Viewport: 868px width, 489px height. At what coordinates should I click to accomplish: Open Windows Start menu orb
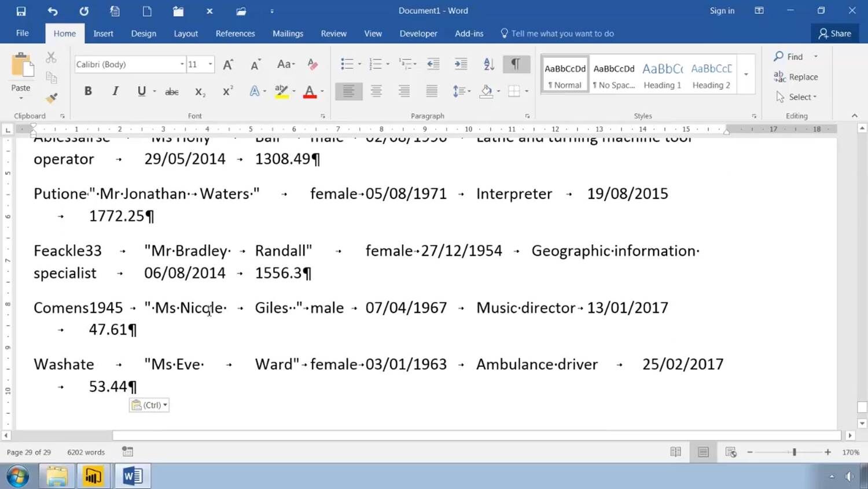pos(18,476)
